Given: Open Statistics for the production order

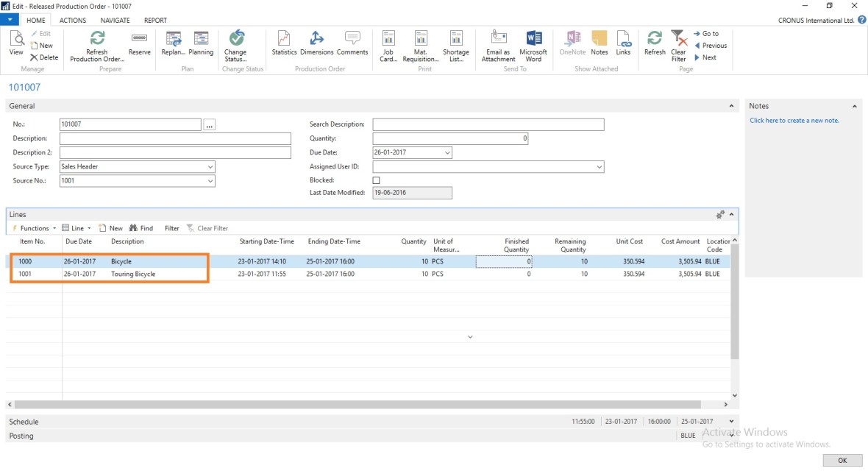Looking at the screenshot, I should tap(284, 40).
